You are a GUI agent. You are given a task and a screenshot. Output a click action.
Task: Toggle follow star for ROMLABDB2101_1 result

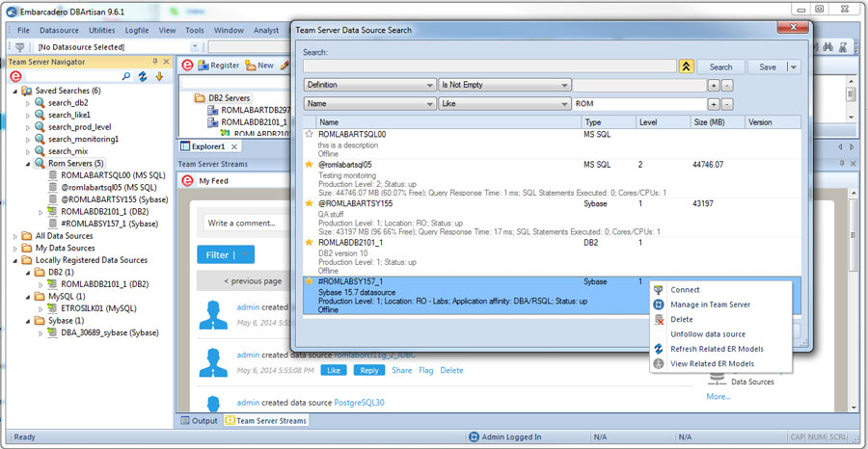(310, 242)
